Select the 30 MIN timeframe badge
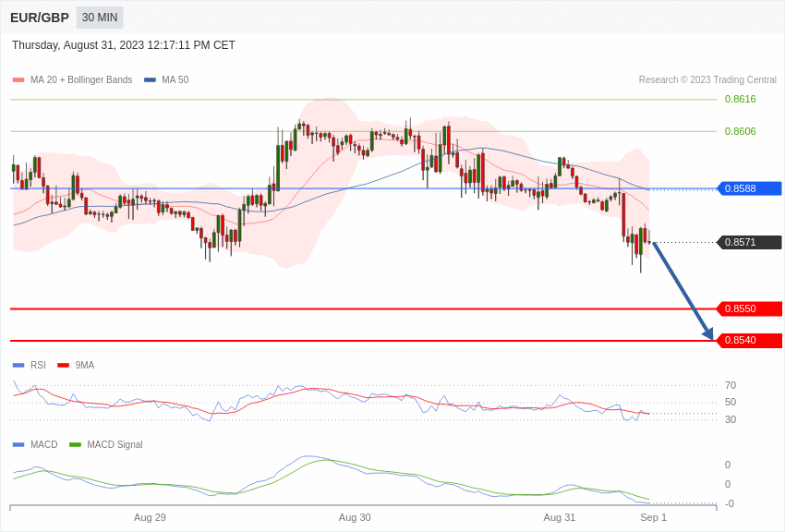 point(100,18)
